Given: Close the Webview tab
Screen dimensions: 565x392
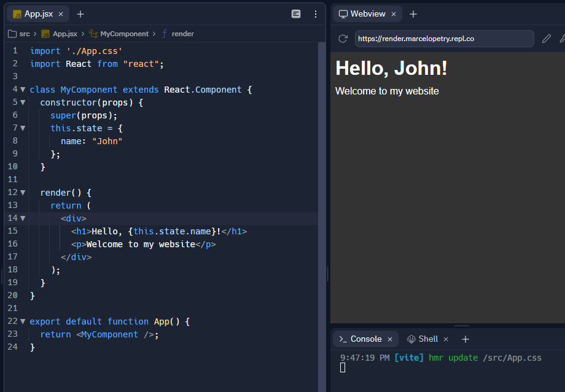Looking at the screenshot, I should click(394, 14).
